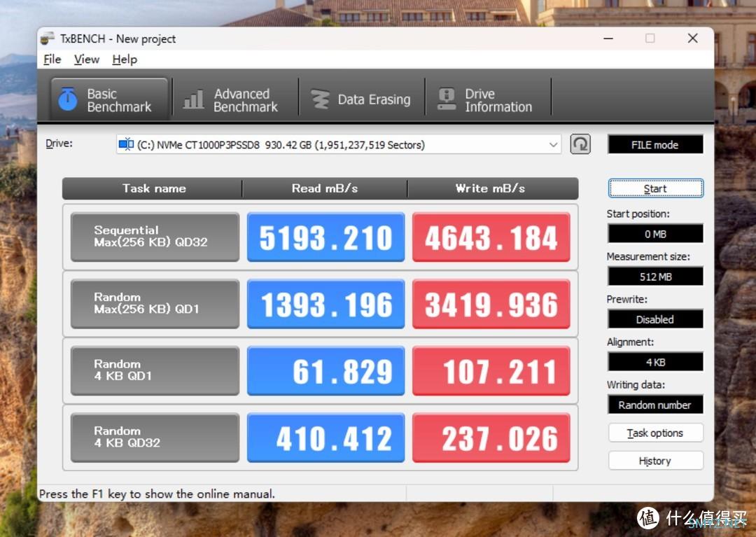Change the Alignment 4 KB value
The width and height of the screenshot is (756, 537).
tap(655, 362)
